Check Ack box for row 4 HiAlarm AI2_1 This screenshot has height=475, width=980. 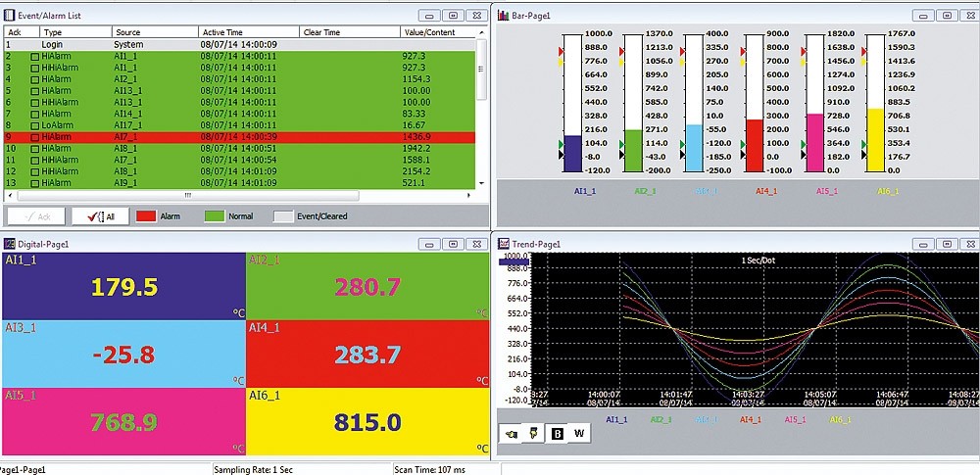click(x=35, y=79)
